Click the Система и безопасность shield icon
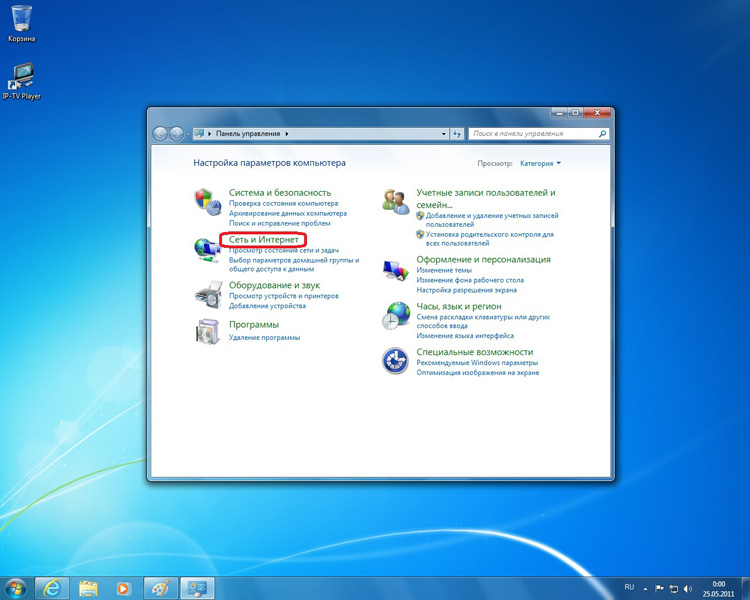This screenshot has width=750, height=600. 208,201
